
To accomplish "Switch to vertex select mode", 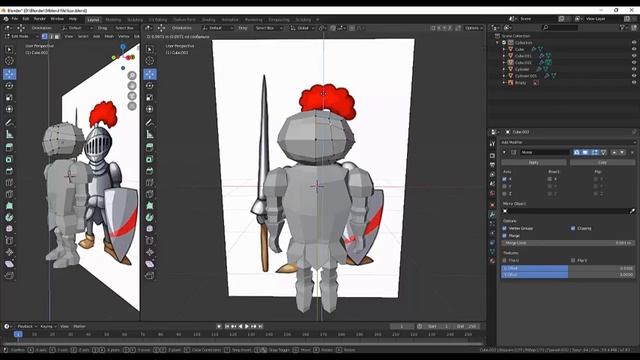I will (x=45, y=36).
